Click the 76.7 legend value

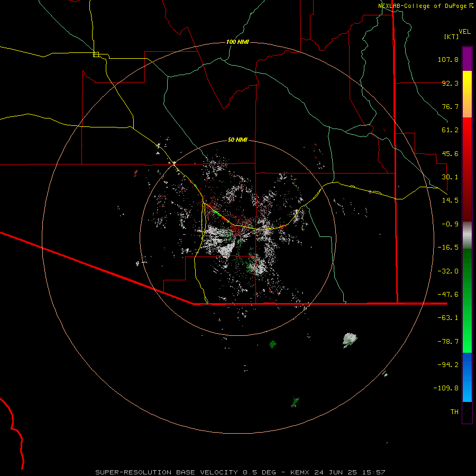pyautogui.click(x=450, y=106)
